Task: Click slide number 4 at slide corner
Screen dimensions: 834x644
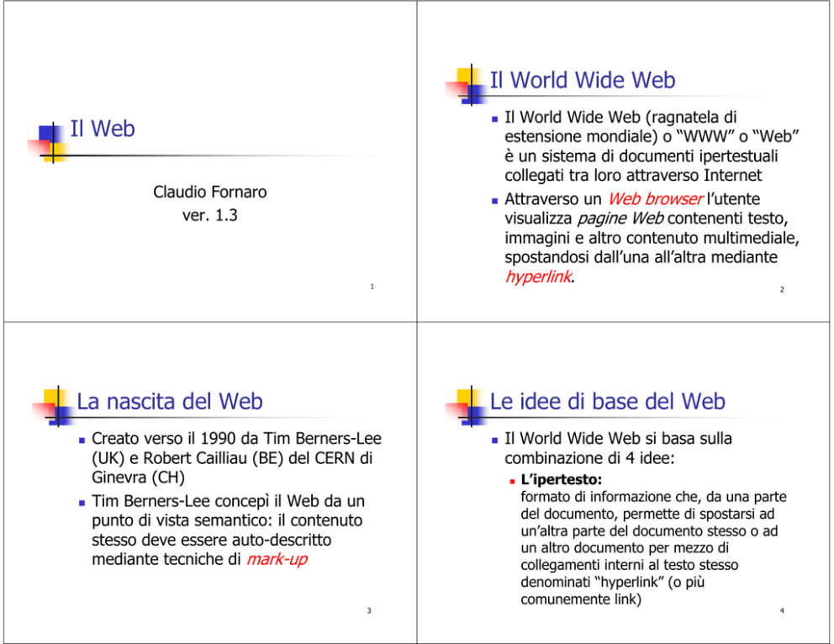Action: click(782, 610)
